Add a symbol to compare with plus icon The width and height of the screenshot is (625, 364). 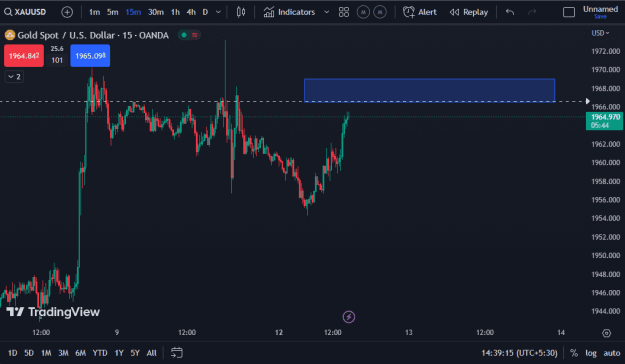click(67, 12)
